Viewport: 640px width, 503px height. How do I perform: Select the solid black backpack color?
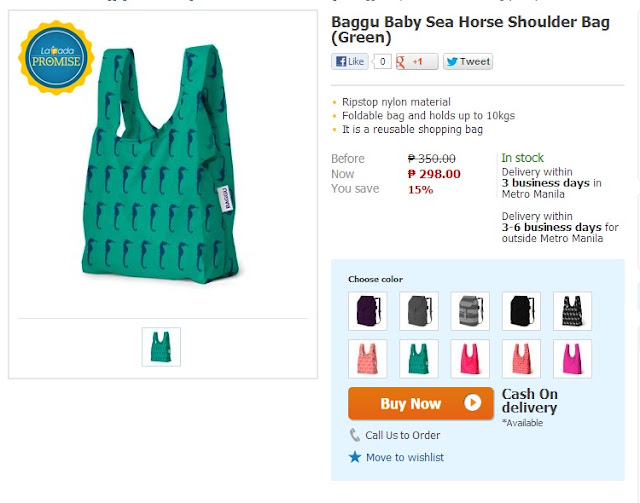(521, 311)
